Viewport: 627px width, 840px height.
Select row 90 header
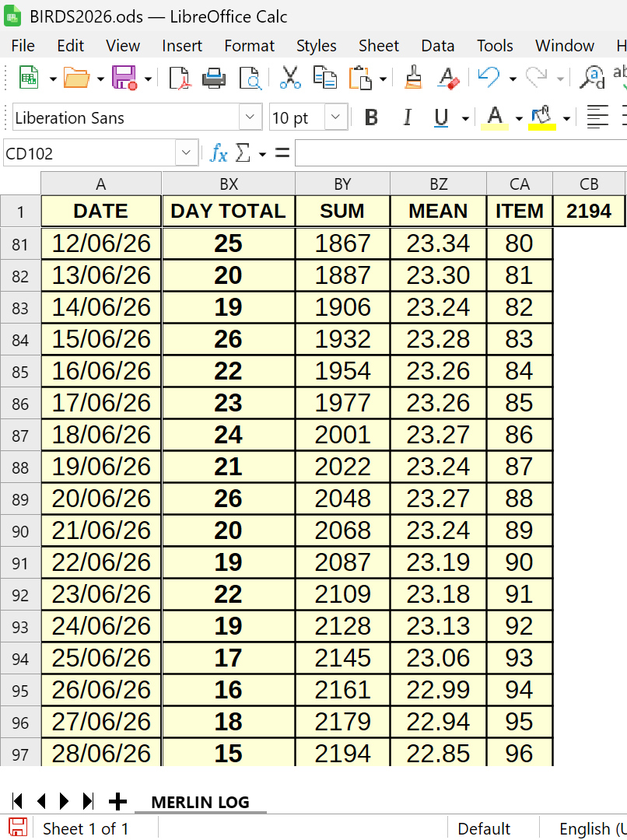point(20,531)
